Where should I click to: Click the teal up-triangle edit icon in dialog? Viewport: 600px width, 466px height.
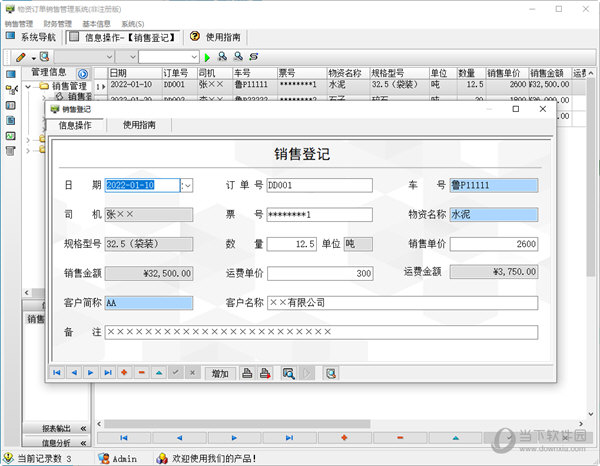point(159,373)
